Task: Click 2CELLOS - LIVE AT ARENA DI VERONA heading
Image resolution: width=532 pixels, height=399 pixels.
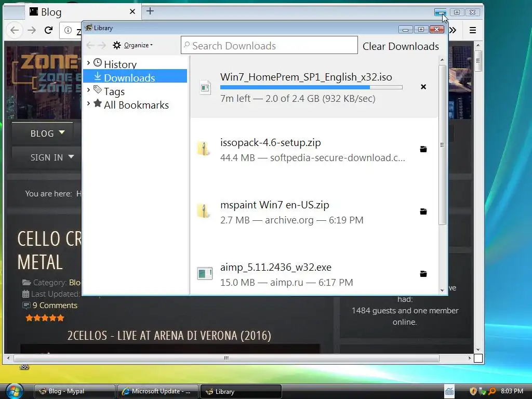Action: point(169,336)
